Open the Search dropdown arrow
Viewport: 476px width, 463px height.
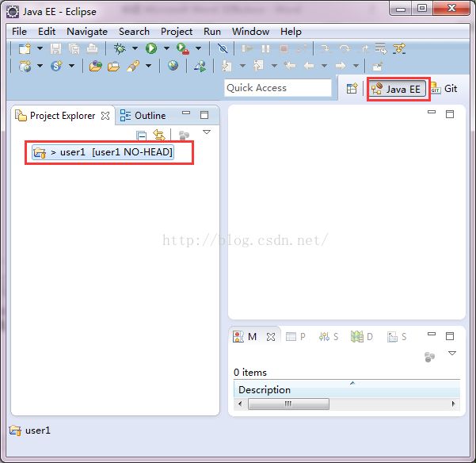pos(148,66)
